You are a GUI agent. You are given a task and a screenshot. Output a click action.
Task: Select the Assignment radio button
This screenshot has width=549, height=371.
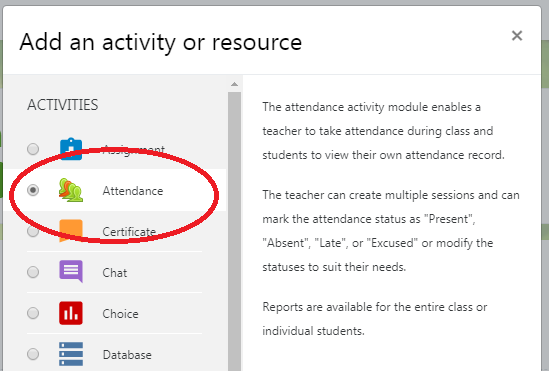pyautogui.click(x=33, y=149)
